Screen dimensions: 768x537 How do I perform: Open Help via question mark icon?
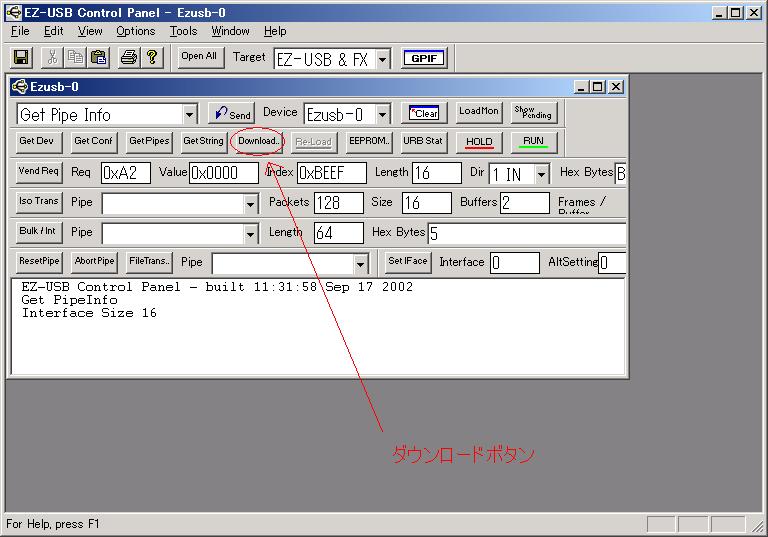point(152,58)
